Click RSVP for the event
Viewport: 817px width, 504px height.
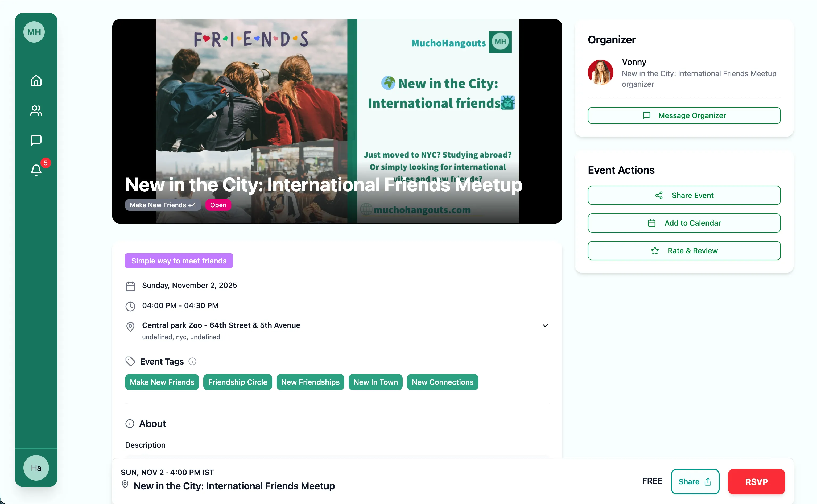click(x=756, y=482)
